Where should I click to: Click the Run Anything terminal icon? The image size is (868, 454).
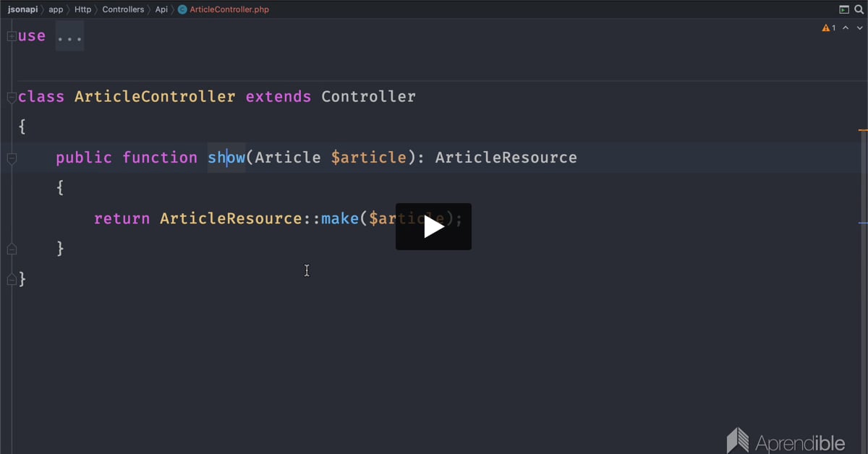(843, 9)
